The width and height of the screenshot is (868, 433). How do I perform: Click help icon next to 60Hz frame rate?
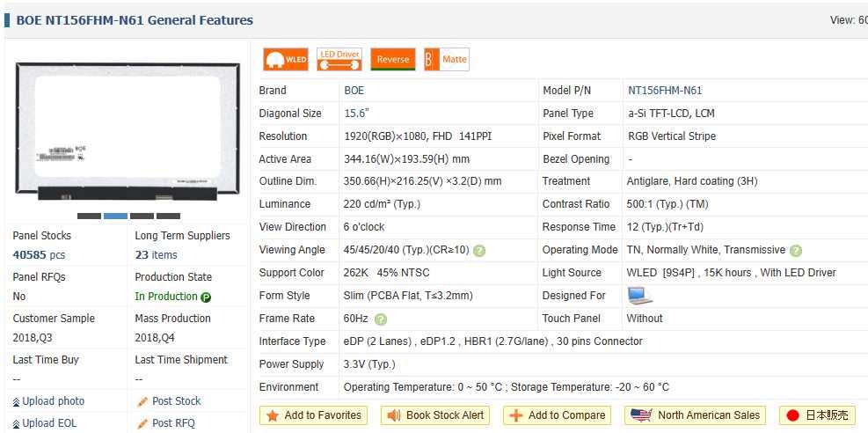pyautogui.click(x=380, y=319)
